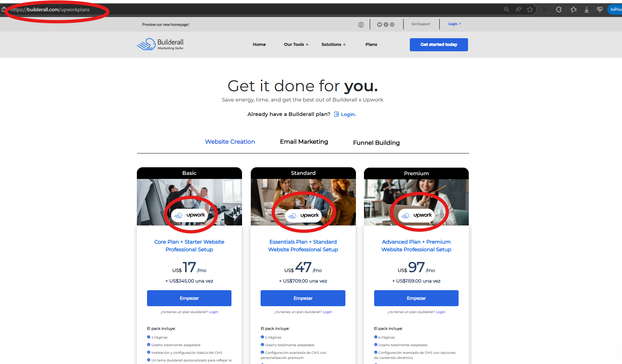Click the Get started today button
Image resolution: width=622 pixels, height=364 pixels.
[x=439, y=45]
